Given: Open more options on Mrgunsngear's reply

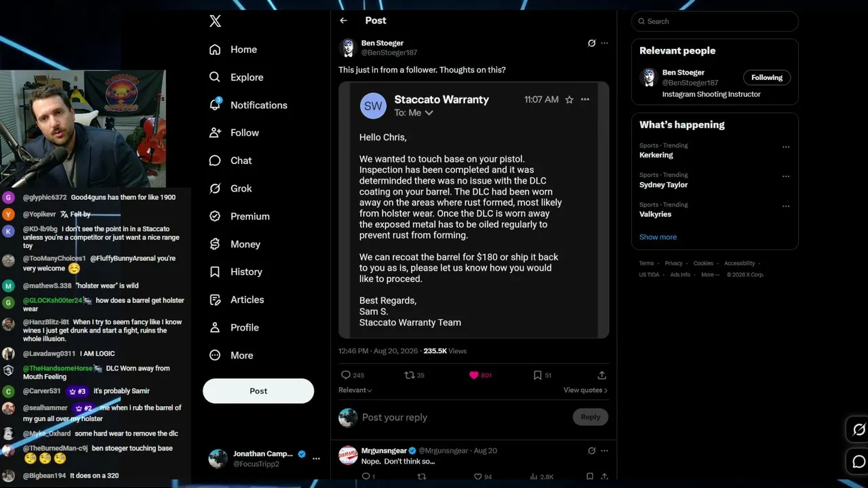Looking at the screenshot, I should (604, 451).
